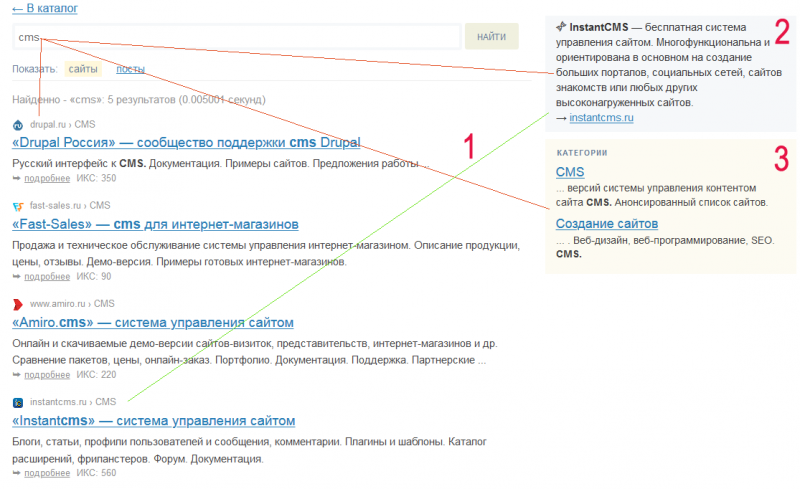Click the drupal.ru favicon icon
Screen dimensions: 800x489
18,125
